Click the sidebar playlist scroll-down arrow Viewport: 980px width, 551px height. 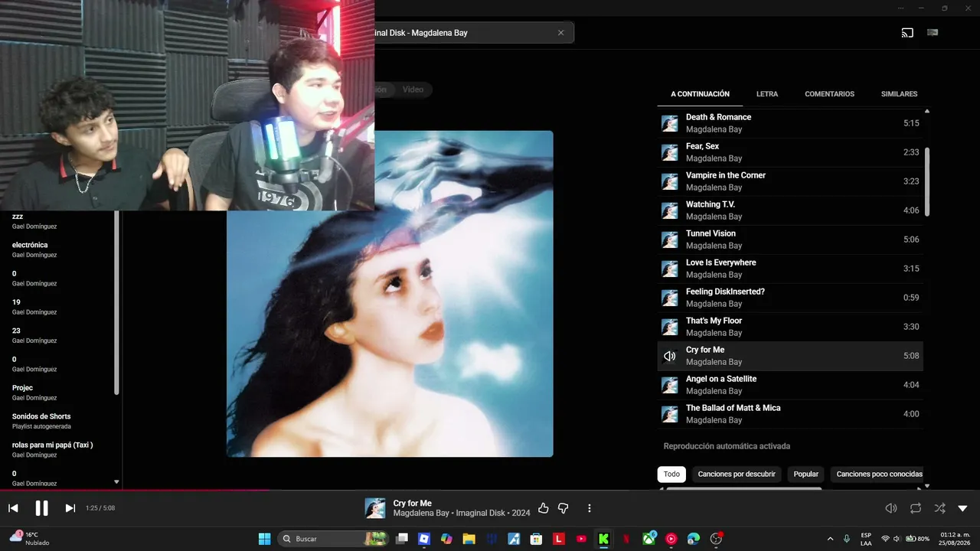pyautogui.click(x=116, y=482)
